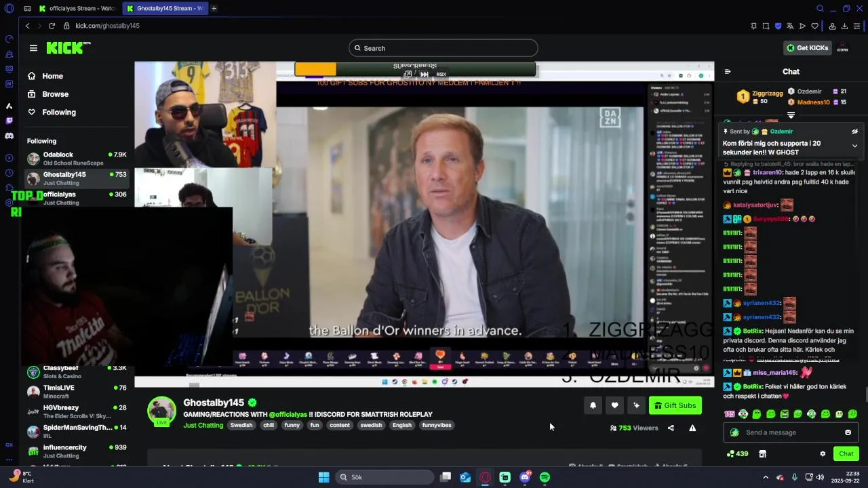Open the chat emoji picker
The width and height of the screenshot is (868, 488).
(848, 432)
